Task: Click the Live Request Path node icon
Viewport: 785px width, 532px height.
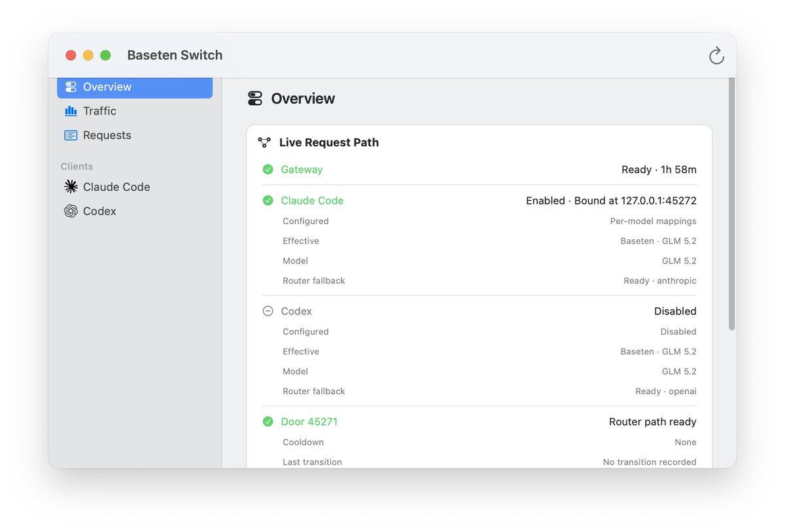Action: 264,142
